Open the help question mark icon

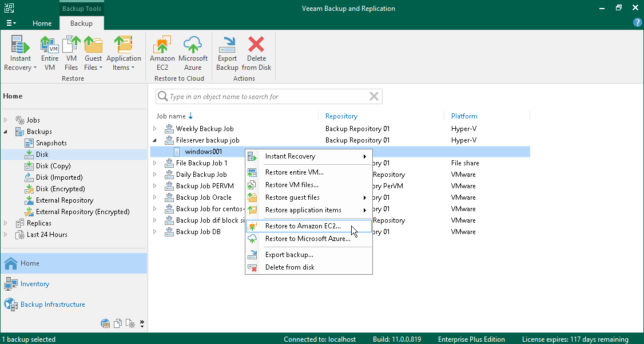pyautogui.click(x=637, y=22)
